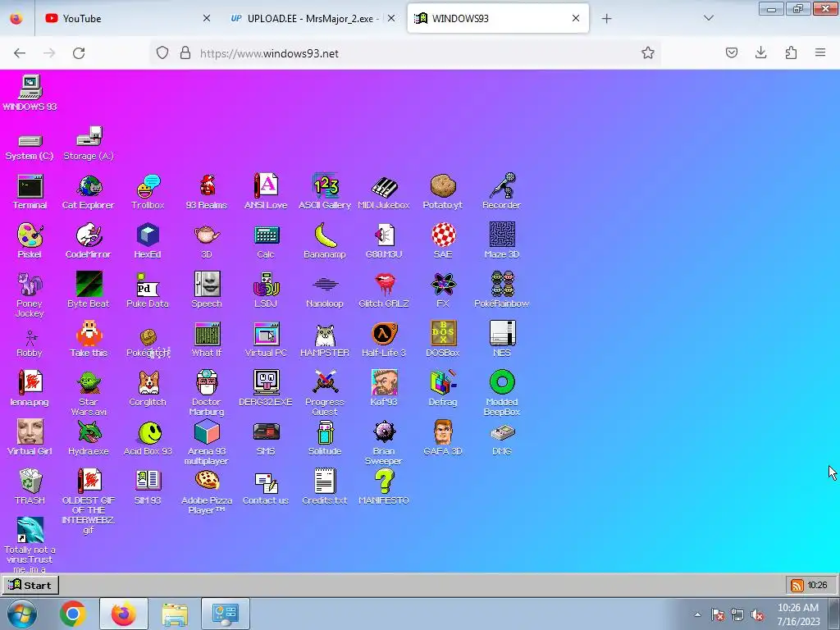Open the Trollbox chat icon
The height and width of the screenshot is (630, 840).
[148, 191]
